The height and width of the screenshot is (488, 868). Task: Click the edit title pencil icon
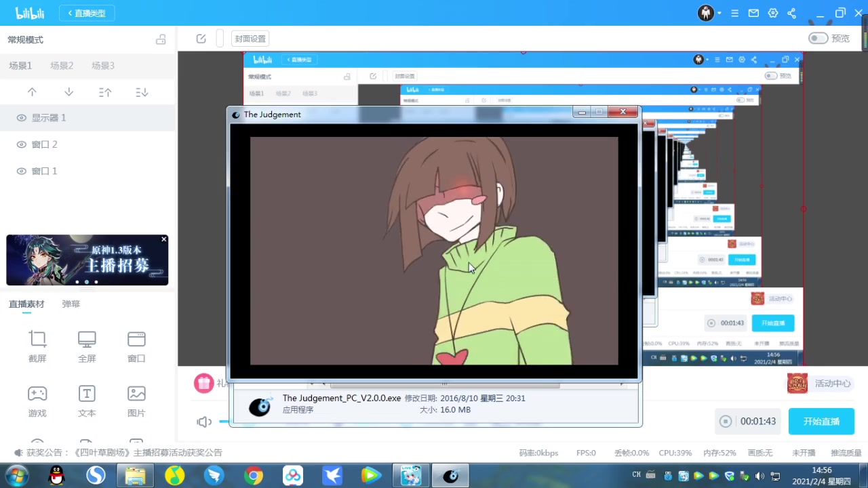click(x=201, y=39)
